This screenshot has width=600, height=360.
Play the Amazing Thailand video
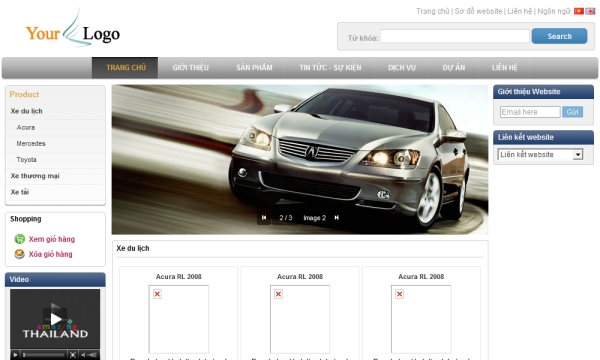pyautogui.click(x=55, y=319)
